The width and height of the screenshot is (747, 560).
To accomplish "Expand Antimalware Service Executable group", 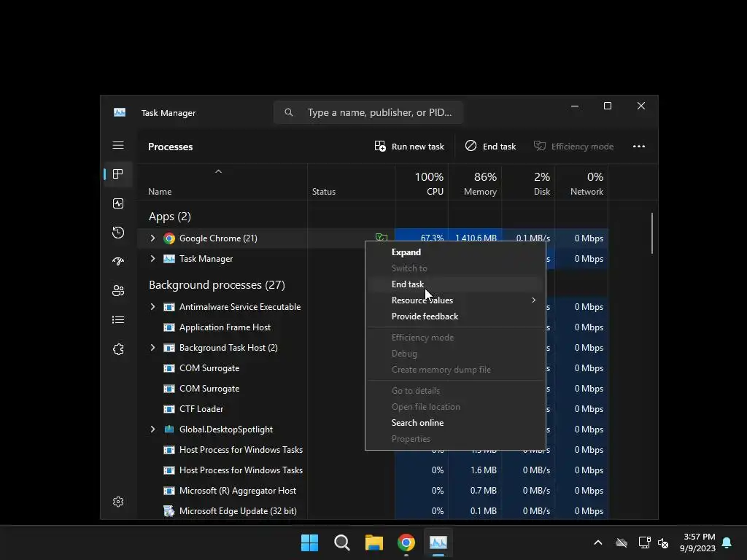I will coord(152,307).
